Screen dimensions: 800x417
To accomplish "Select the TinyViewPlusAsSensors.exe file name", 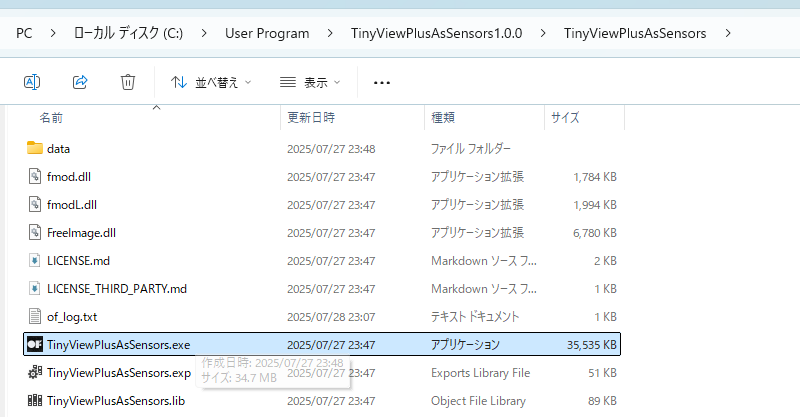I will 118,345.
